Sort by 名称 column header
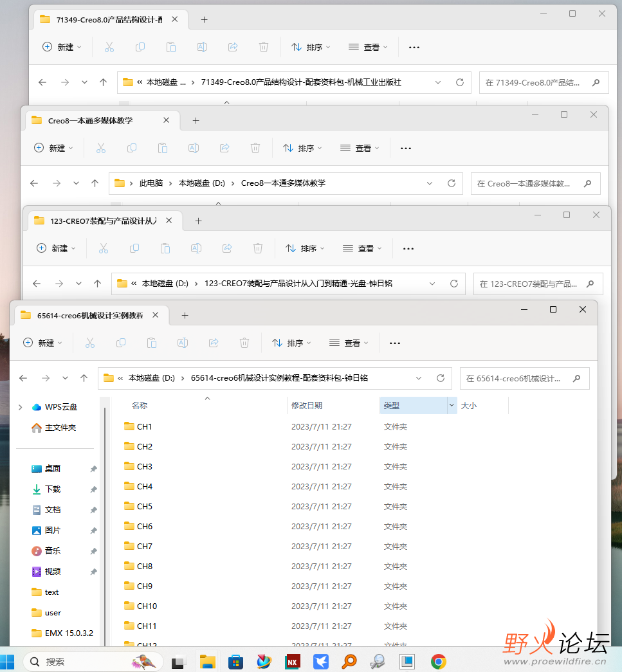Viewport: 622px width, 672px height. pos(140,405)
